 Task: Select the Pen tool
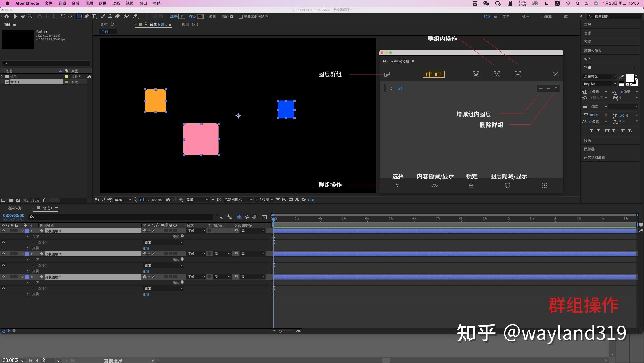(x=86, y=16)
